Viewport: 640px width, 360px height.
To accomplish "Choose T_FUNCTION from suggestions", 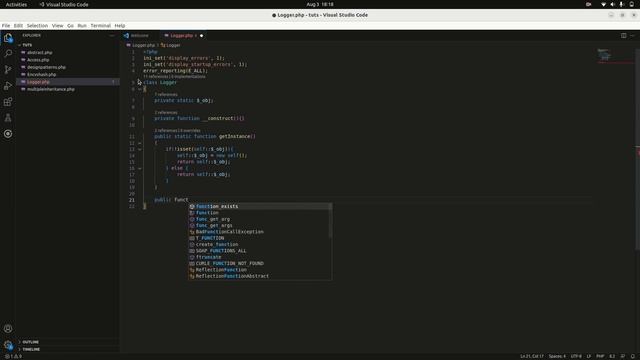I will [260, 238].
